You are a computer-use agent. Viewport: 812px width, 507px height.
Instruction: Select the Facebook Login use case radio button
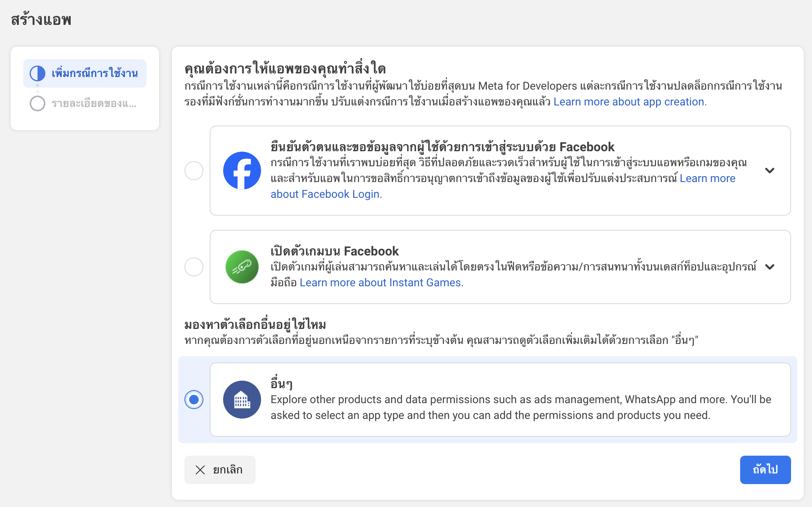pyautogui.click(x=194, y=171)
